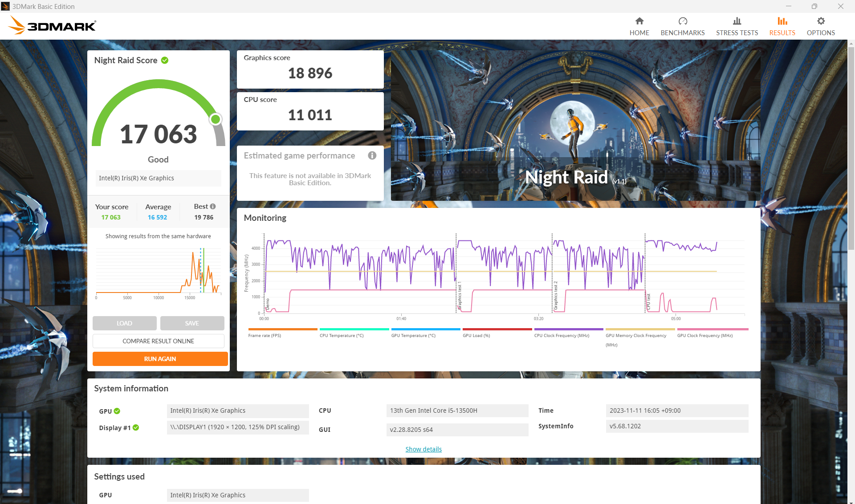Viewport: 855px width, 504px height.
Task: Open the Options gear icon
Action: point(821,21)
